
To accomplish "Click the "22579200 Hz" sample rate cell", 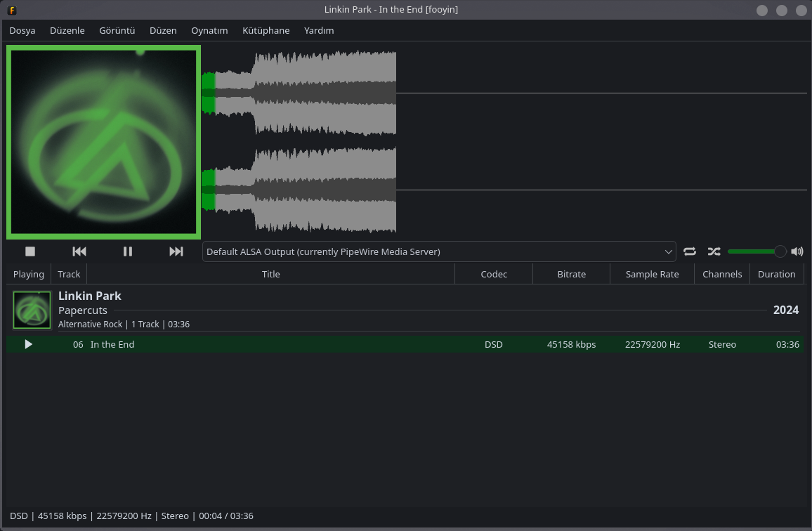I will point(653,344).
